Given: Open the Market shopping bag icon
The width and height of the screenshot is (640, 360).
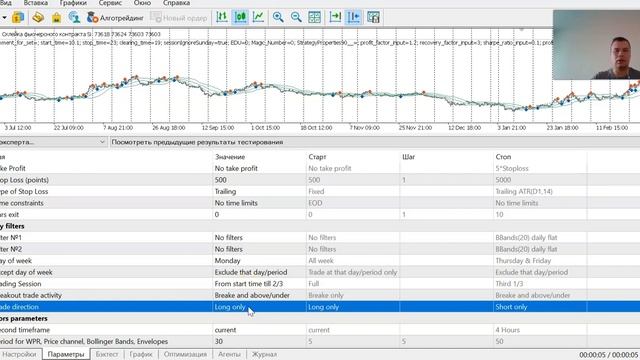Looking at the screenshot, I should (56, 18).
